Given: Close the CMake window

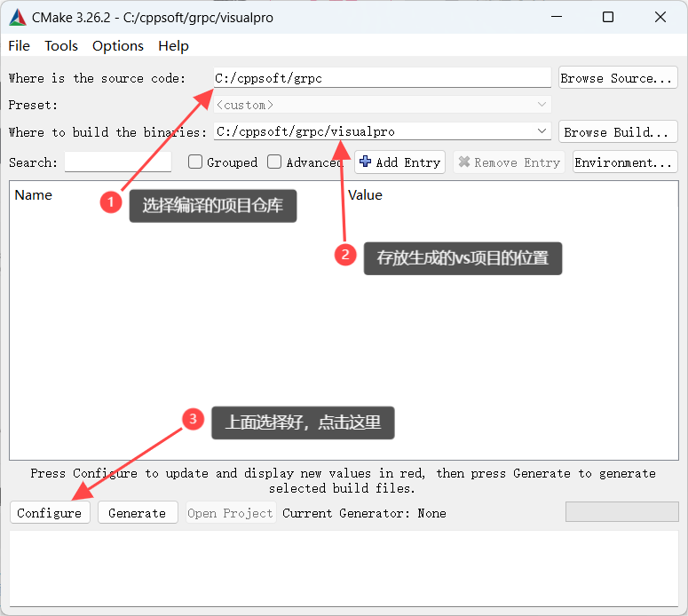Looking at the screenshot, I should click(660, 17).
